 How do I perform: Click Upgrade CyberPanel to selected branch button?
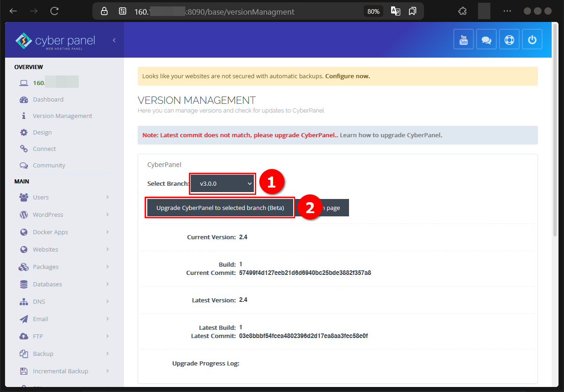[x=220, y=208]
